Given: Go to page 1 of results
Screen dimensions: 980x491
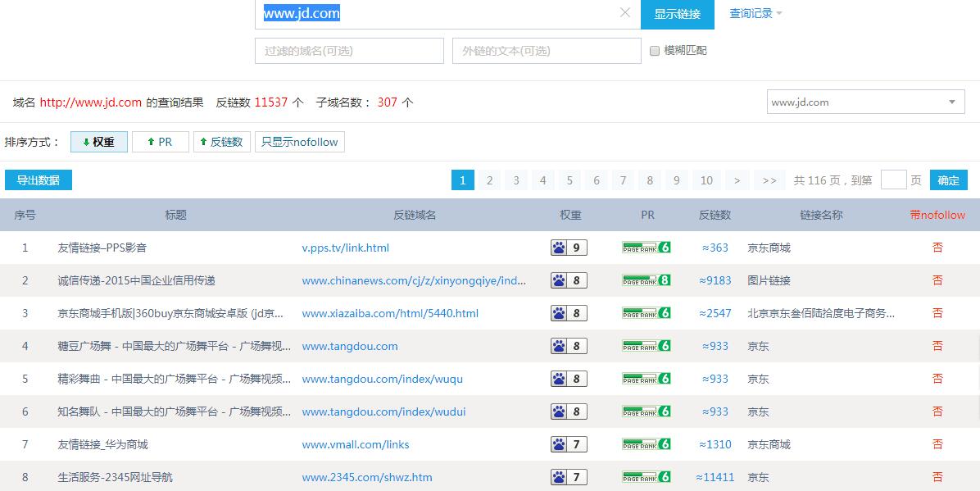Looking at the screenshot, I should (462, 180).
